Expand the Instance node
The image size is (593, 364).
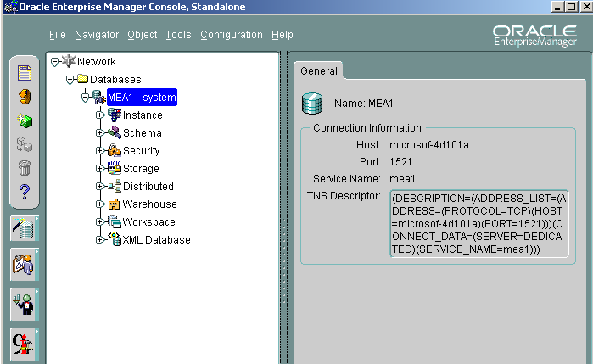[99, 115]
